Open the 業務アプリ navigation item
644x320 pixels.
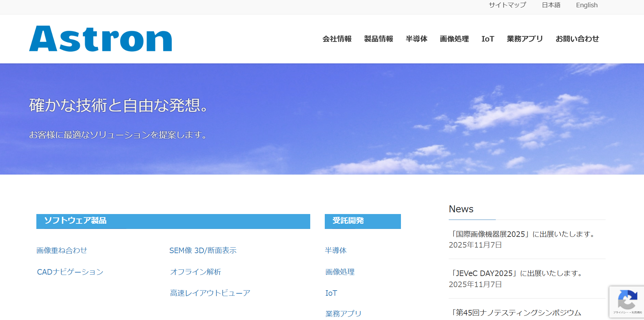tap(524, 39)
